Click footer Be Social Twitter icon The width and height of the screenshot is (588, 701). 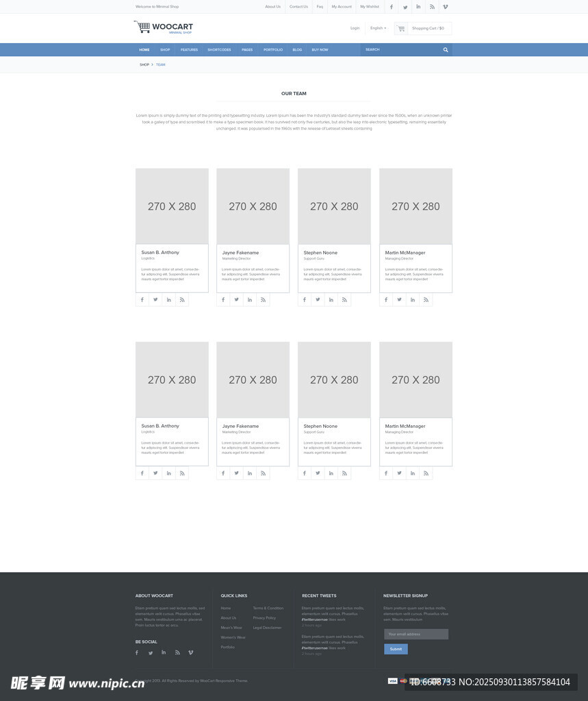click(x=150, y=653)
